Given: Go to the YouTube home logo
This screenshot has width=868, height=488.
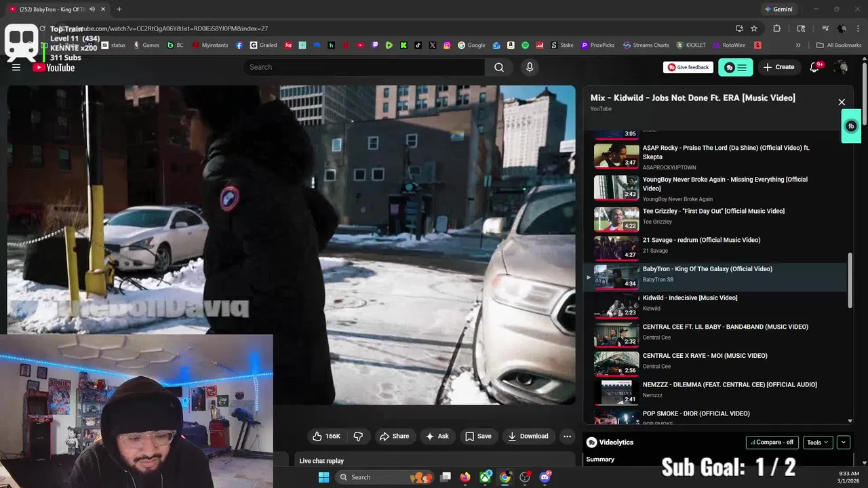Looking at the screenshot, I should (x=54, y=67).
